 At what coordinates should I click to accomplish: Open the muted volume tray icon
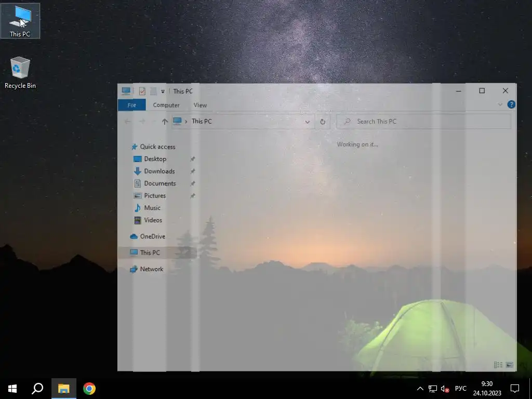tap(445, 389)
